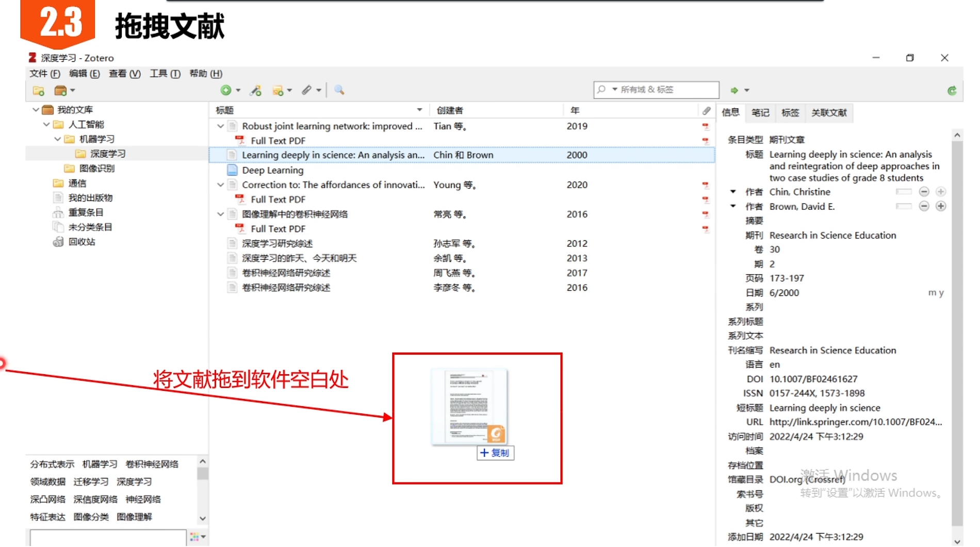This screenshot has width=980, height=547.
Task: Click the remove button beside Brown, David E.
Action: pos(924,206)
